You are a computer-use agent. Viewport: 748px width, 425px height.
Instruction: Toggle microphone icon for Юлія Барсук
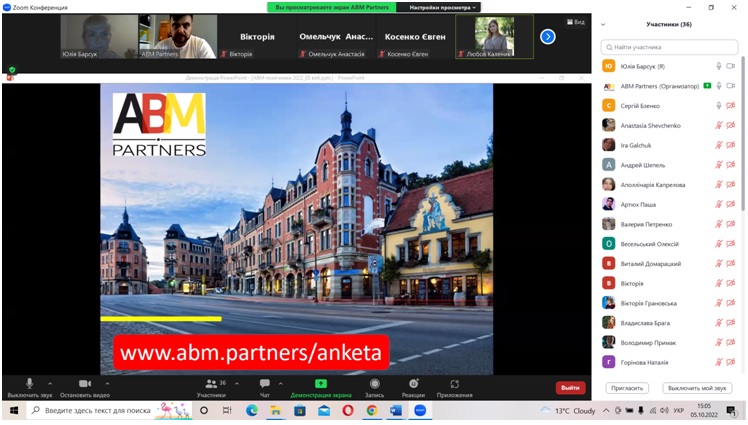point(718,66)
